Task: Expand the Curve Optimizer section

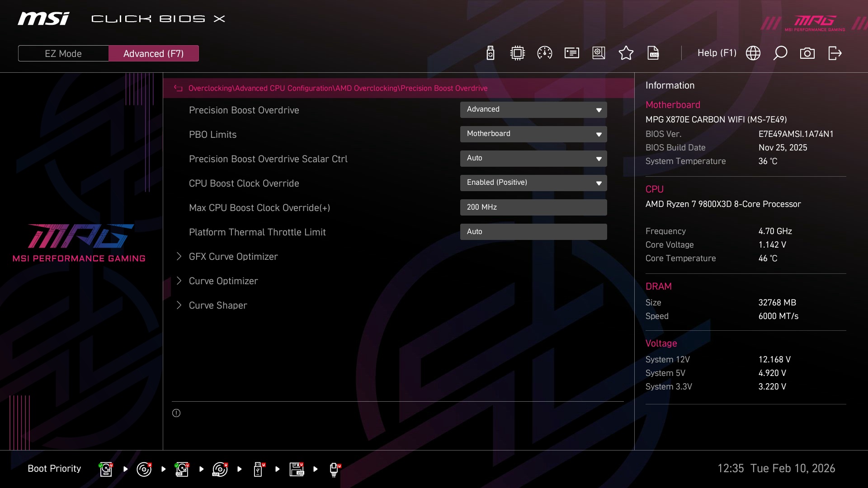Action: pyautogui.click(x=223, y=281)
